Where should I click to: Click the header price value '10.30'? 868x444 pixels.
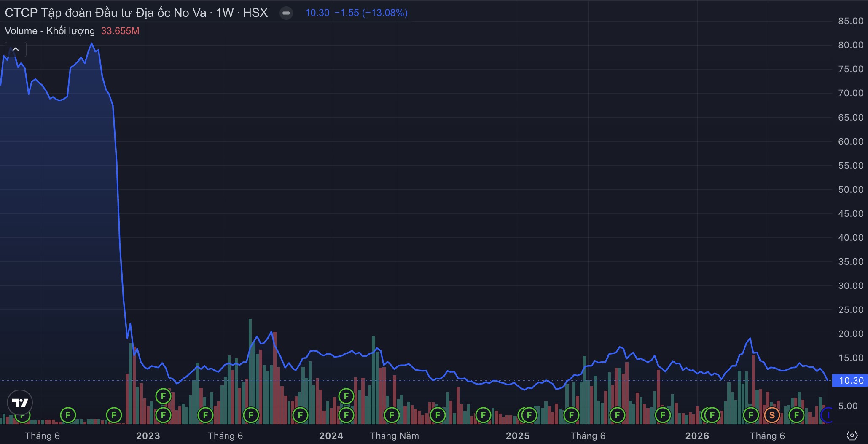click(x=317, y=13)
